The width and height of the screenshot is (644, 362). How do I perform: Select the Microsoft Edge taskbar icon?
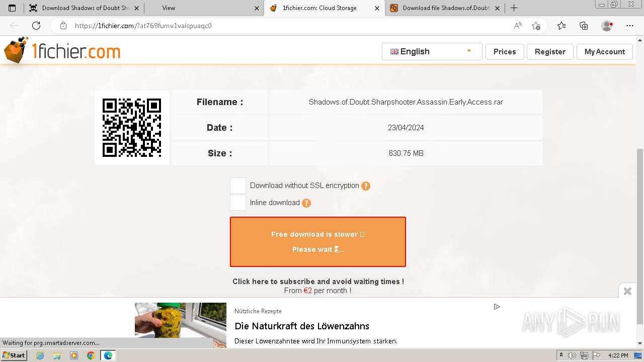pyautogui.click(x=108, y=355)
